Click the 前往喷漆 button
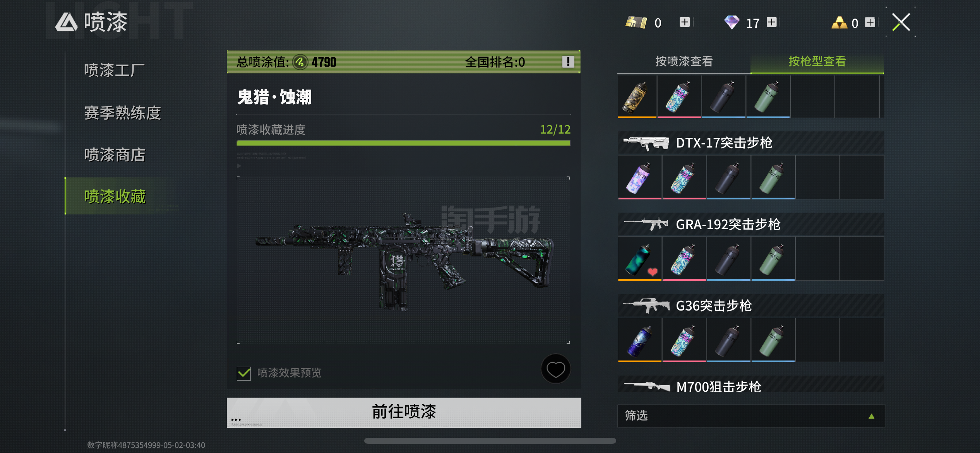The height and width of the screenshot is (453, 980). point(404,412)
